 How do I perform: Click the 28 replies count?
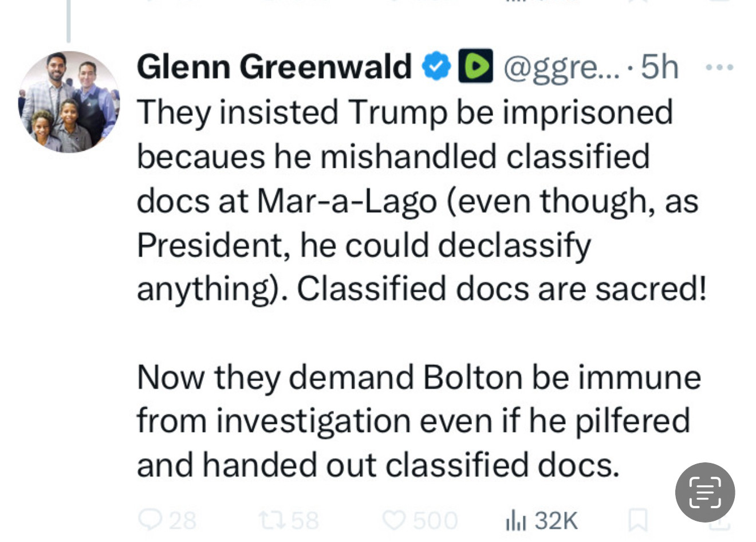pos(183,521)
